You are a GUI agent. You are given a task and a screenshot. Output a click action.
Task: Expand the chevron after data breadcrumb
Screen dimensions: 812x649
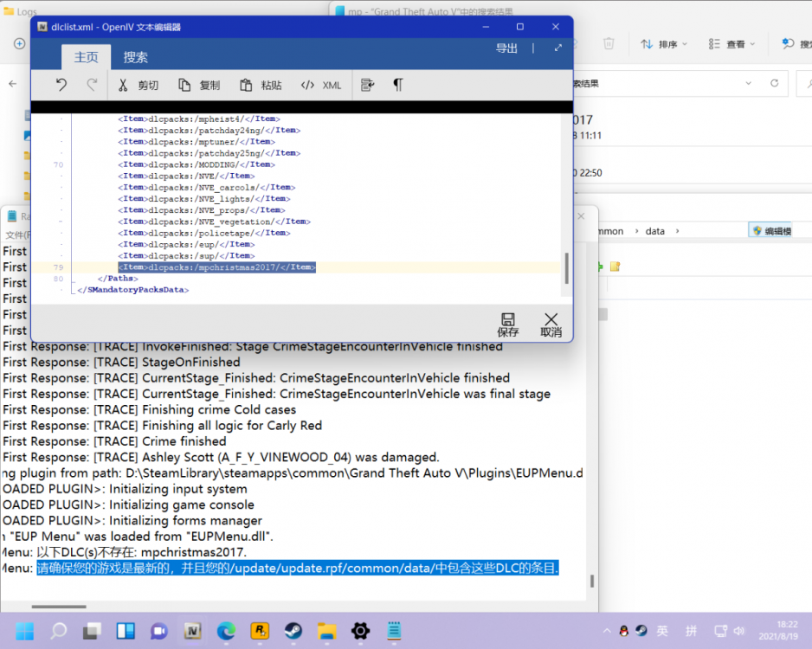[x=677, y=231]
